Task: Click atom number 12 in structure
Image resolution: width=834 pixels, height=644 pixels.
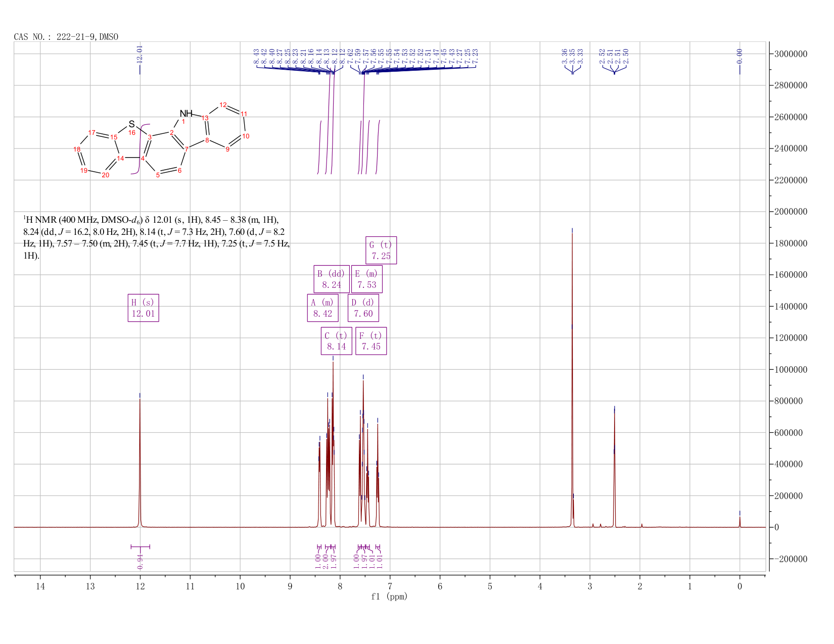Action: click(223, 105)
